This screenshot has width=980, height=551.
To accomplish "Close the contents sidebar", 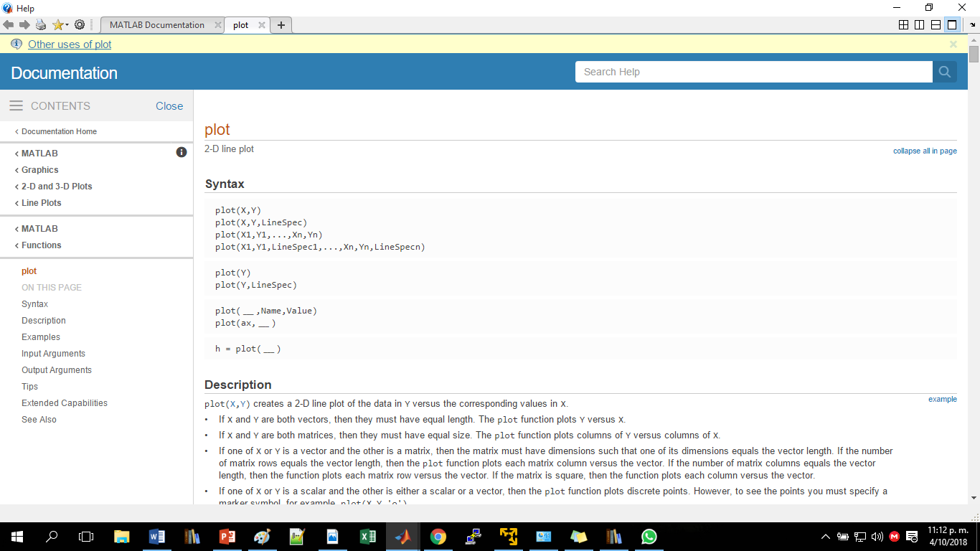I will (x=169, y=106).
